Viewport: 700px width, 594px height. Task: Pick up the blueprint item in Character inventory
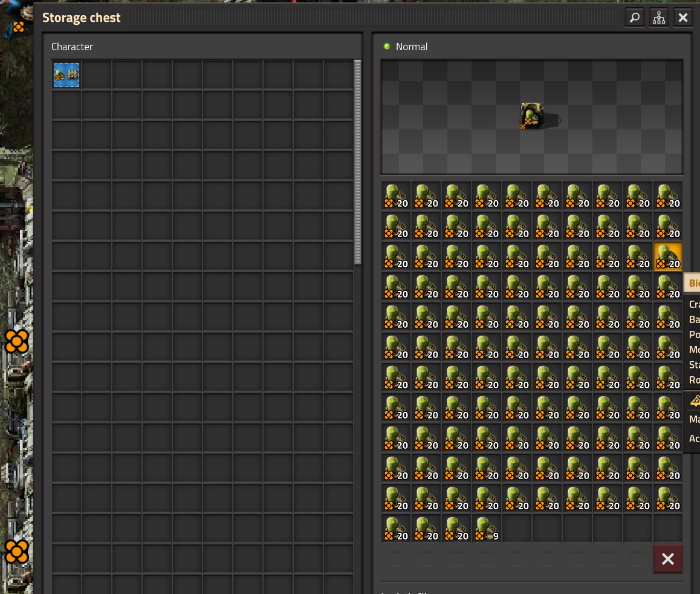click(66, 75)
